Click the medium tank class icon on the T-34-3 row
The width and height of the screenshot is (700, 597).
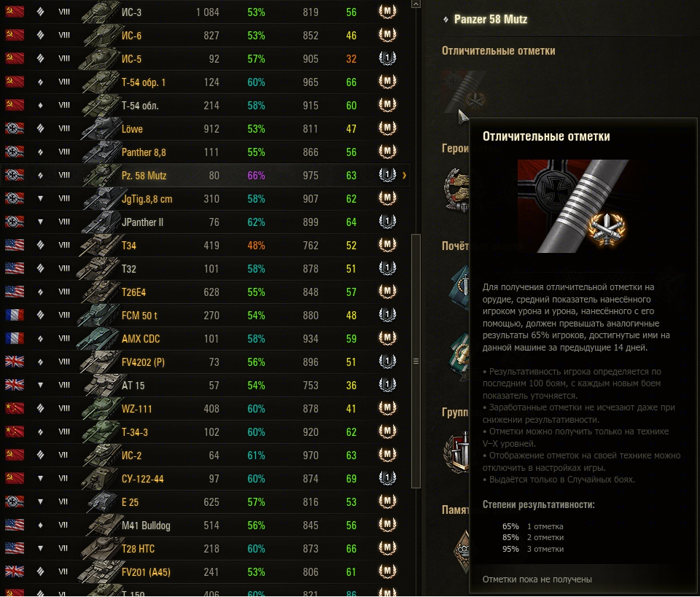click(41, 432)
